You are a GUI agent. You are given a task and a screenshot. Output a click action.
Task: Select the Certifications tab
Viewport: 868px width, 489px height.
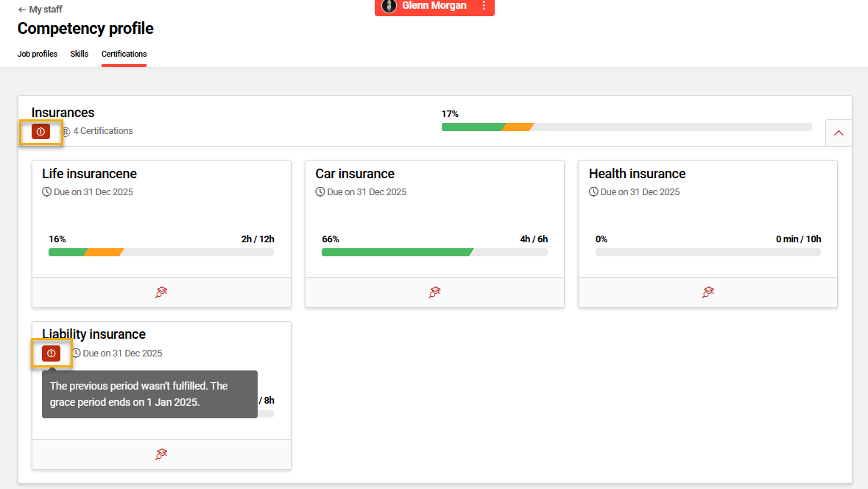[x=124, y=54]
